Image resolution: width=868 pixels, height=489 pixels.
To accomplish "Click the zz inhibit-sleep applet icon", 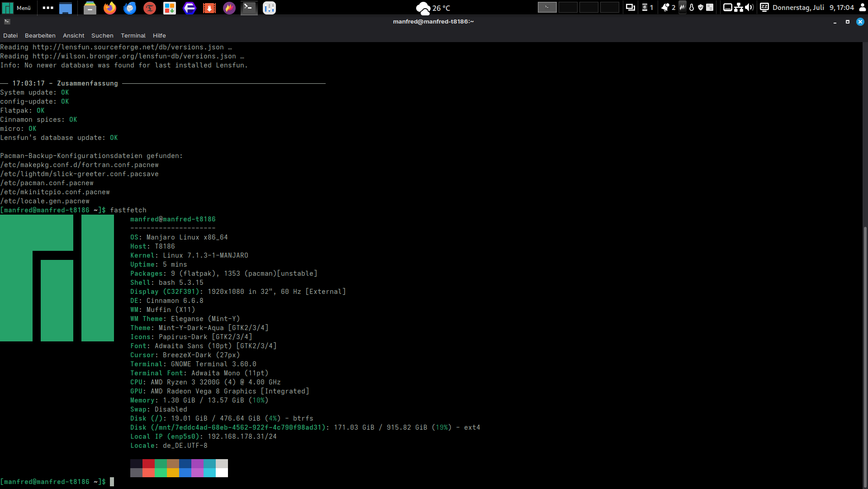I will [x=764, y=7].
